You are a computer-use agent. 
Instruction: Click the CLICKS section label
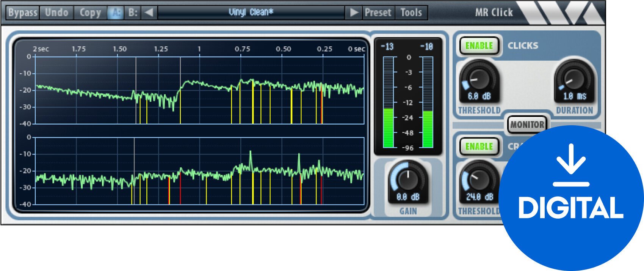523,46
